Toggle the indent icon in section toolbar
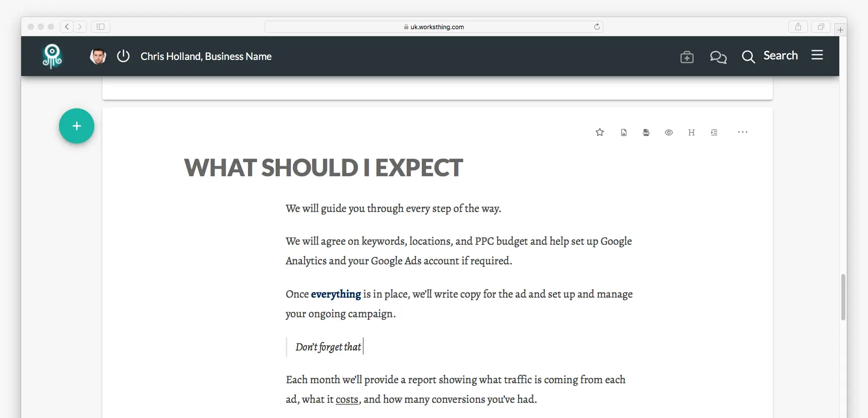 714,132
